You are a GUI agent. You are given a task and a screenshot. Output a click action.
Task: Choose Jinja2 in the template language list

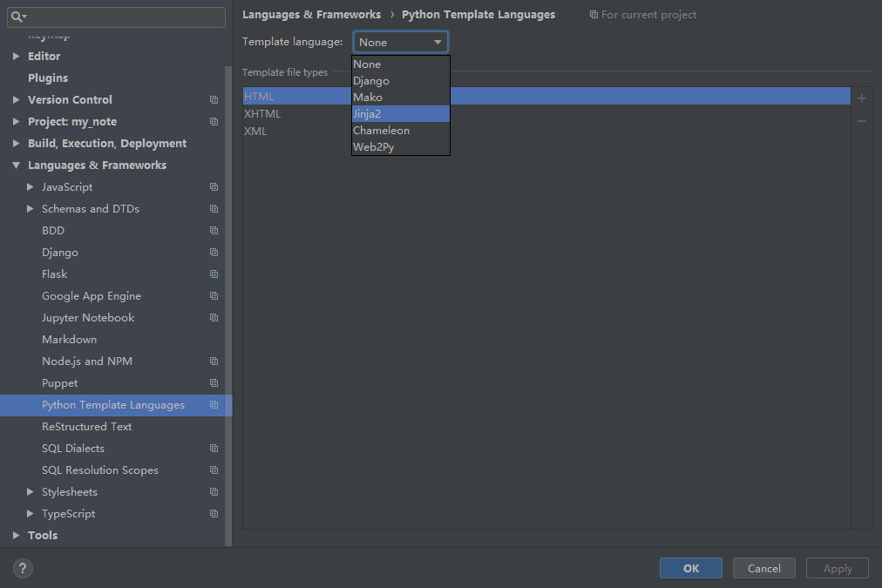[x=401, y=113]
